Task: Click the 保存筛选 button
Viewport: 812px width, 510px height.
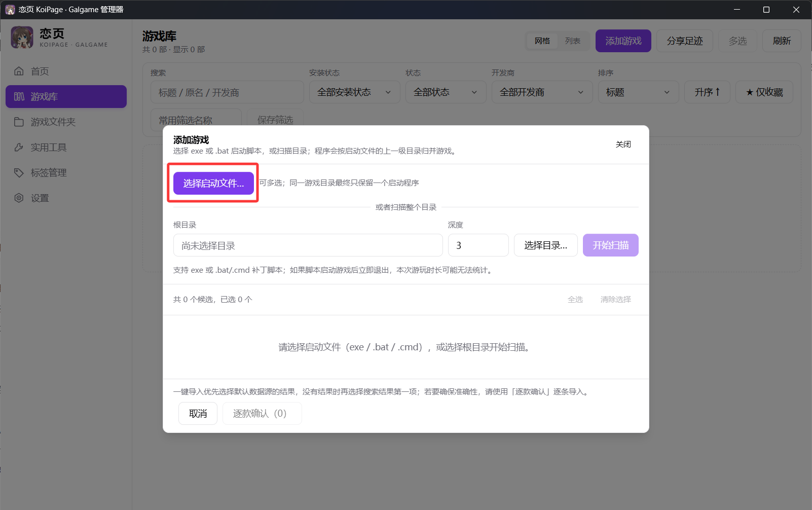Action: coord(275,120)
